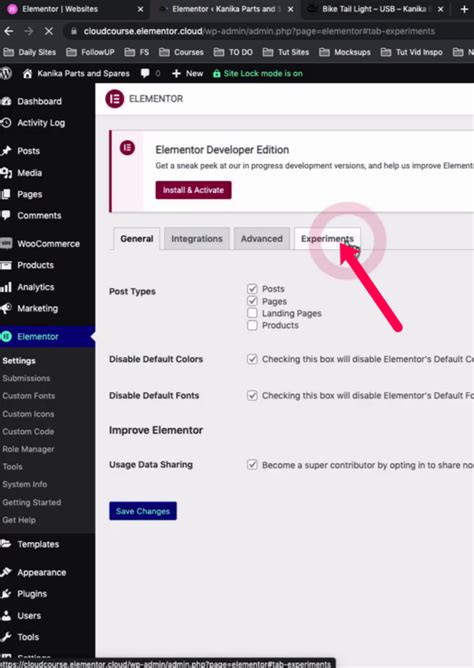
Task: Click the Plugins icon in sidebar
Action: coord(6,593)
